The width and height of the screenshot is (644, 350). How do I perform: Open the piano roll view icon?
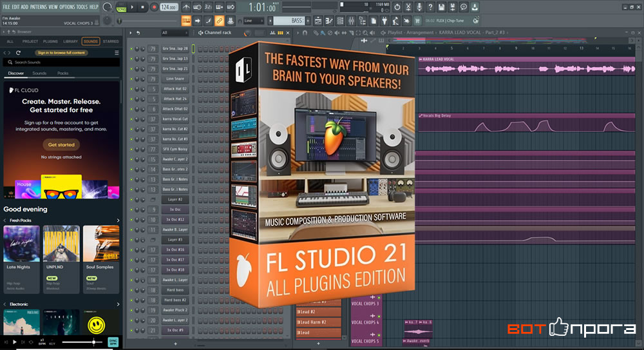point(329,21)
